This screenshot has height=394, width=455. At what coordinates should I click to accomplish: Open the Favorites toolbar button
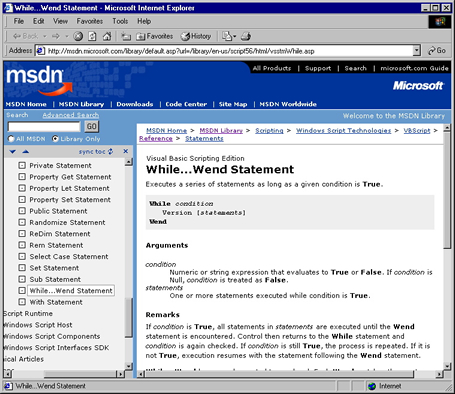(155, 36)
